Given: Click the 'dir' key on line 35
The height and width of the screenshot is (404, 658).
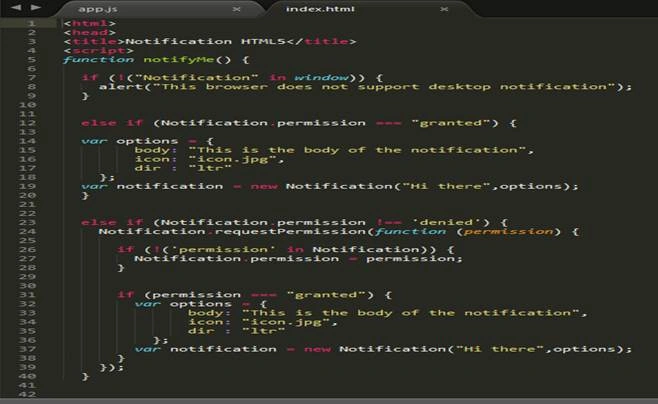Looking at the screenshot, I should [x=201, y=331].
